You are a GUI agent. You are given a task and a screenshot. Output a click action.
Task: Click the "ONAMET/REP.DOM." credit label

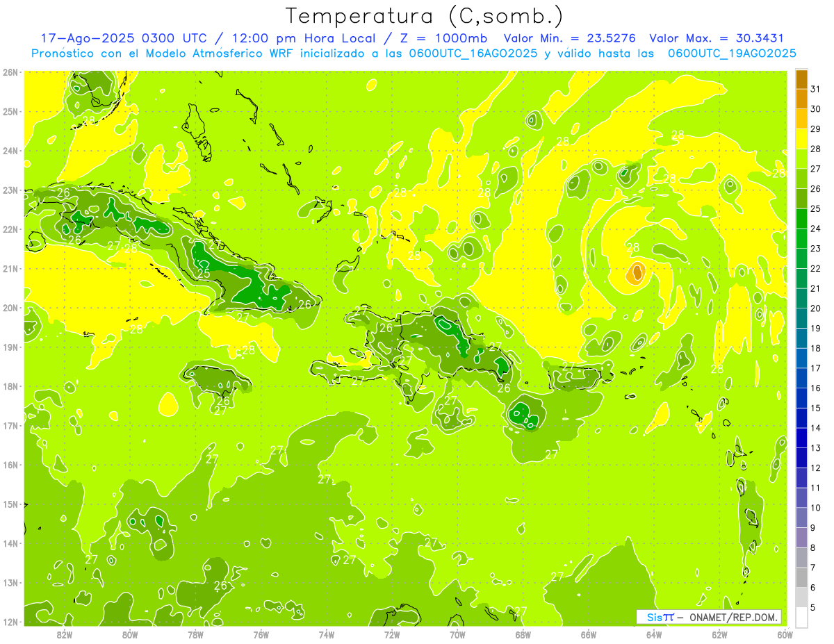(733, 617)
